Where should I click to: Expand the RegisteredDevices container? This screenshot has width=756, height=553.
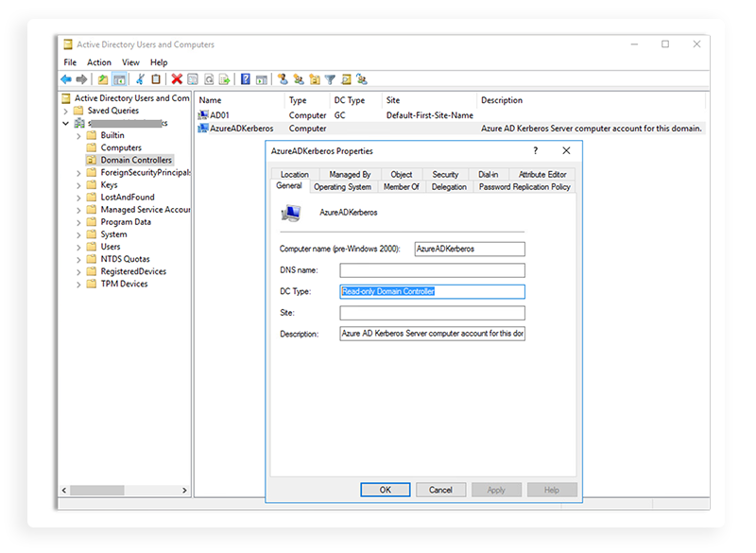(x=78, y=272)
